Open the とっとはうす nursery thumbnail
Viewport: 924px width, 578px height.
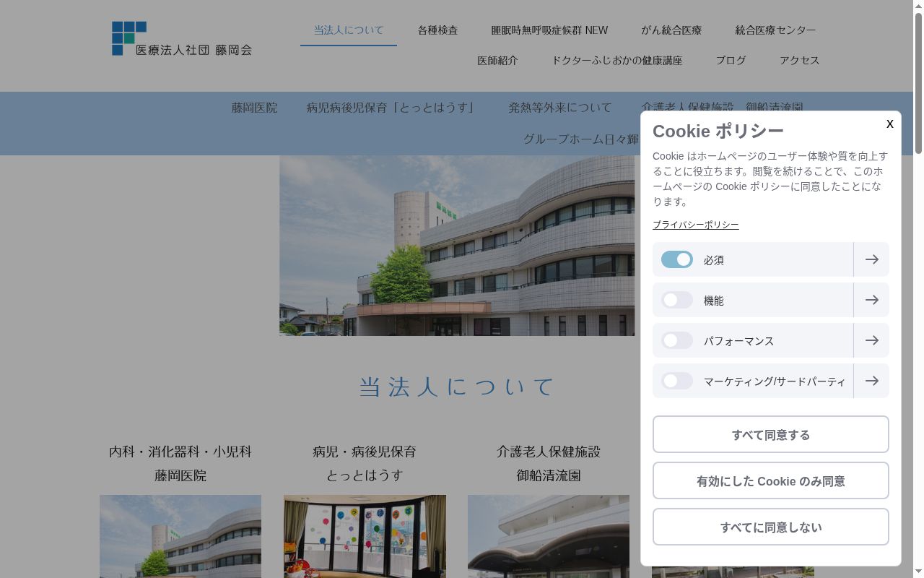[365, 536]
